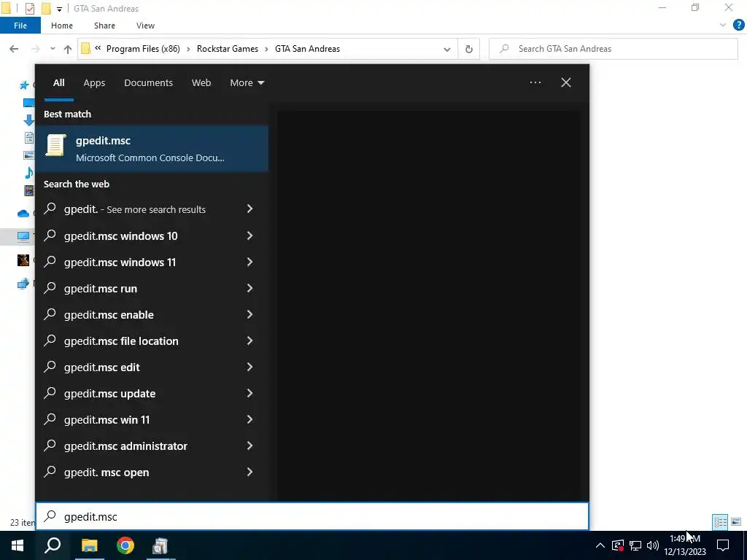Screen dimensions: 747x560
Task: Select 'gpedit. msc open' web suggestion
Action: point(152,472)
